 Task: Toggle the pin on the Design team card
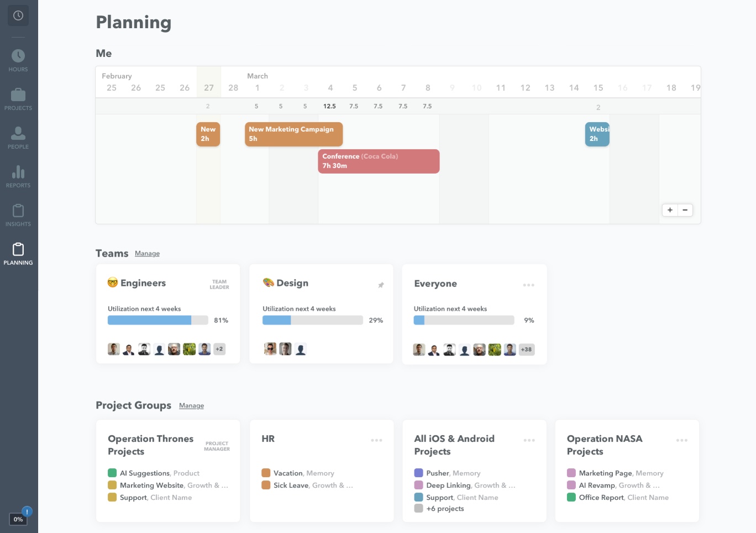(x=381, y=285)
